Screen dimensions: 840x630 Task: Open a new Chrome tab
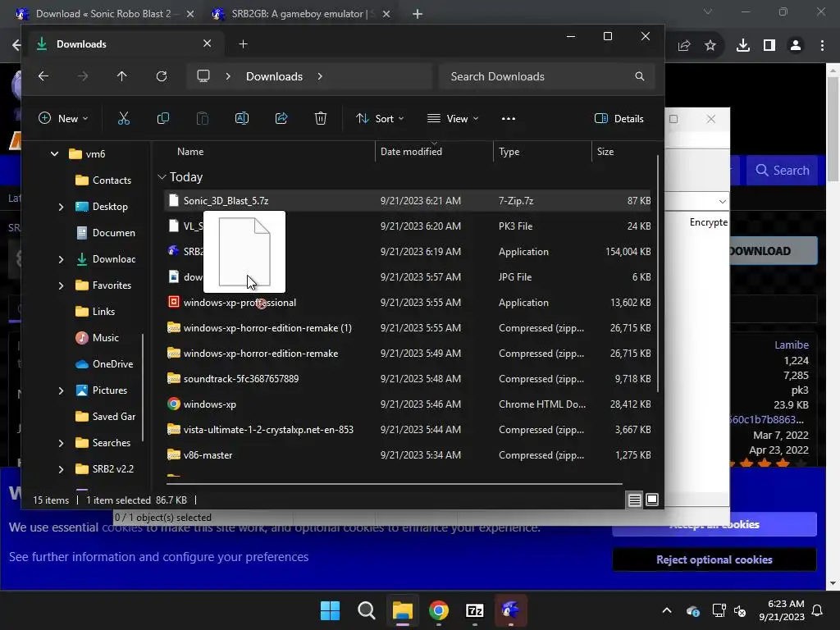point(418,14)
